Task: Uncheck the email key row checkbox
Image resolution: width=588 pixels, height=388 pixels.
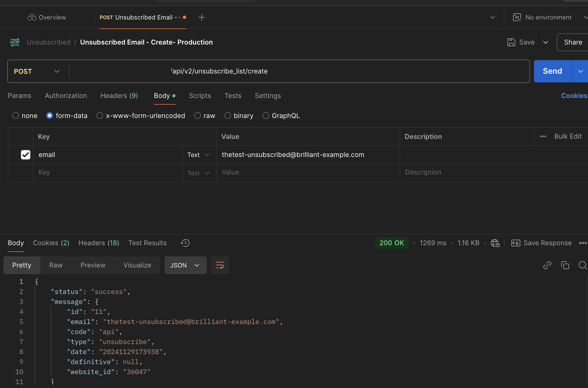Action: (26, 155)
